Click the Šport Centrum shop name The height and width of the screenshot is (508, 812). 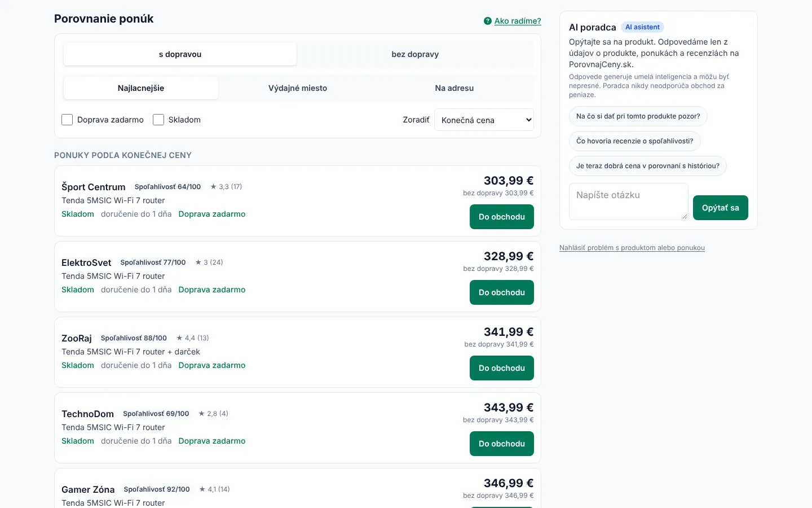coord(94,187)
